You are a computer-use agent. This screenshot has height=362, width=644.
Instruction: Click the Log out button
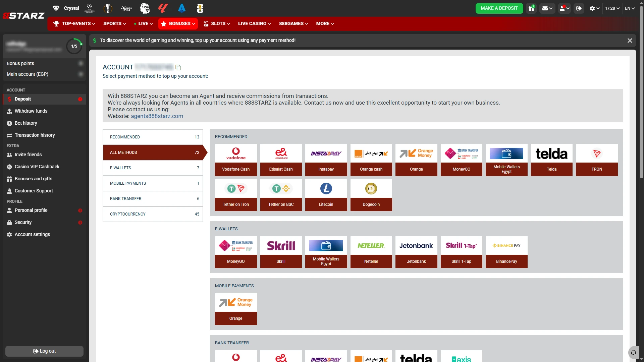tap(44, 351)
